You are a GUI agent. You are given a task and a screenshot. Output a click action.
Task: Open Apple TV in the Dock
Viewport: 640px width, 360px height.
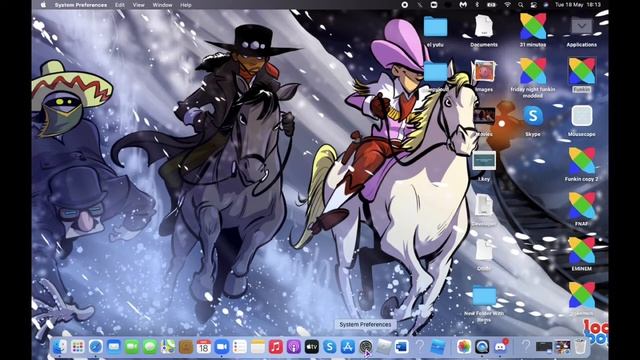point(311,347)
